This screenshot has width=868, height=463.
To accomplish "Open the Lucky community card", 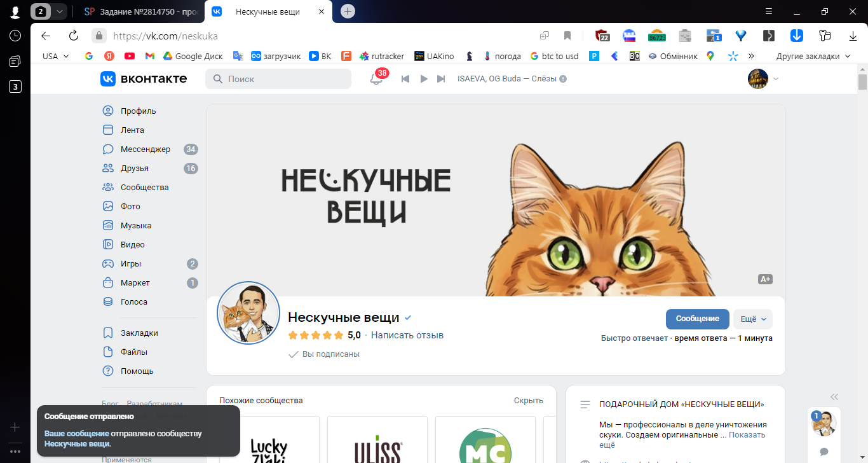I will (269, 439).
